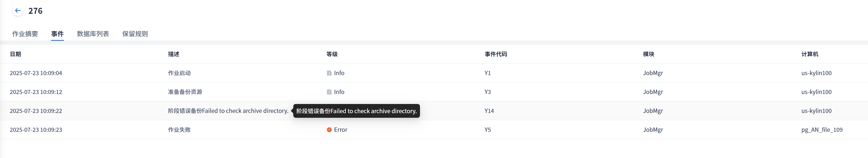Screen dimensions: 868x158
Task: Click the 计算机 column header
Action: pyautogui.click(x=810, y=54)
